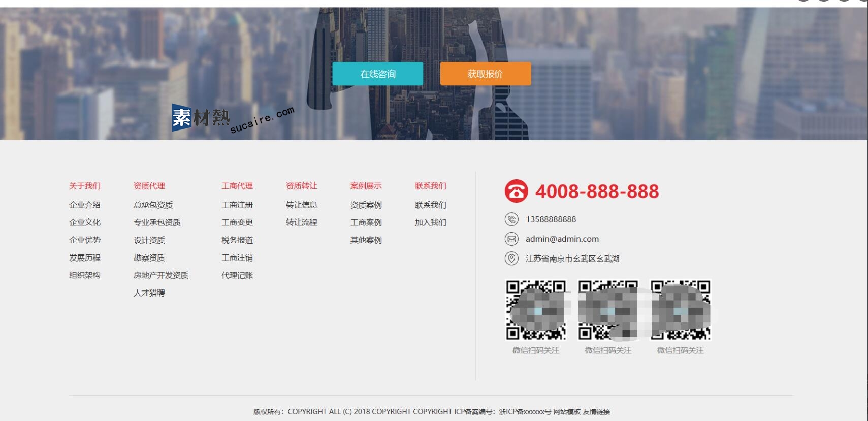This screenshot has width=868, height=421.
Task: Open the 工商案例 link
Action: click(x=366, y=222)
